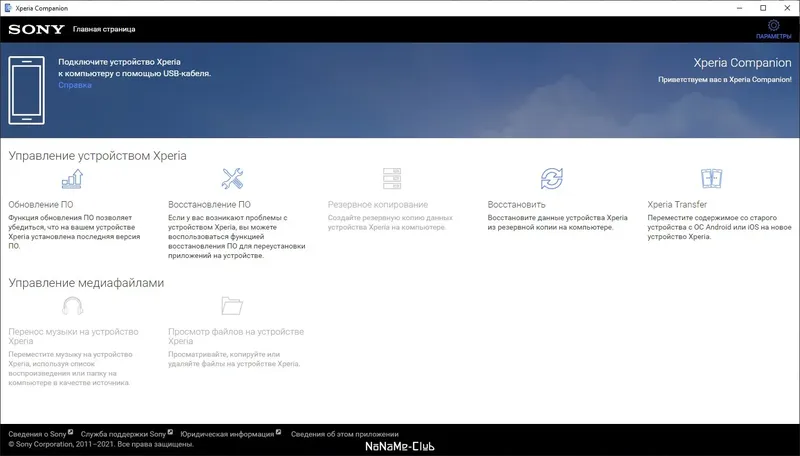This screenshot has height=456, width=800.
Task: Click the Xperia Transfer phones icon
Action: (711, 179)
